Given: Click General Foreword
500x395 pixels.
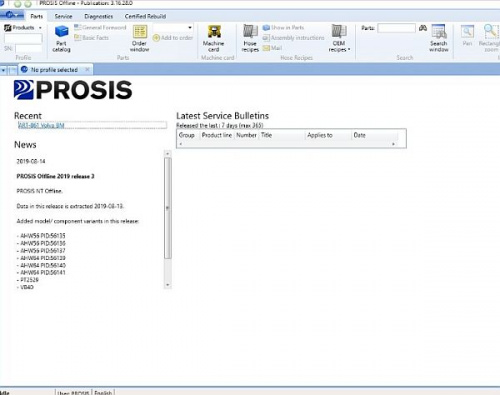Looking at the screenshot, I should click(x=100, y=27).
